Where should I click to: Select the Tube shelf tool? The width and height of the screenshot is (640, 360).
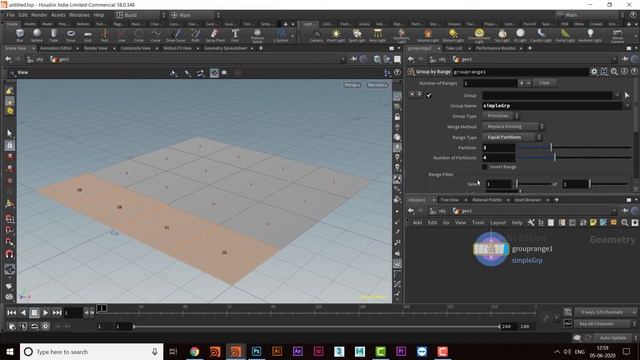54,35
